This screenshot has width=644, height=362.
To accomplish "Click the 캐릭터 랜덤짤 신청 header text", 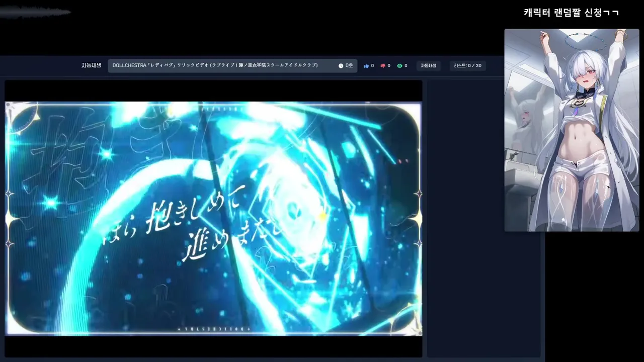I will (571, 13).
